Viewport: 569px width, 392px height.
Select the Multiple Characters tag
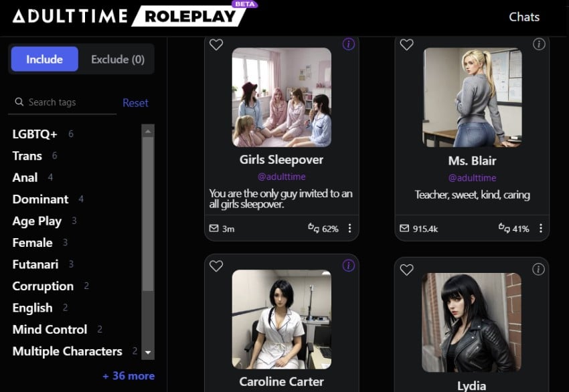click(67, 351)
